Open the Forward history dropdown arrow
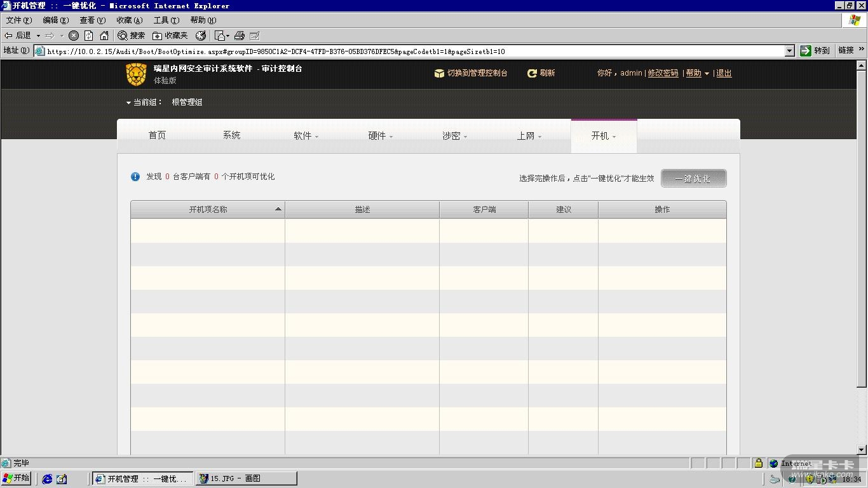 [x=62, y=36]
